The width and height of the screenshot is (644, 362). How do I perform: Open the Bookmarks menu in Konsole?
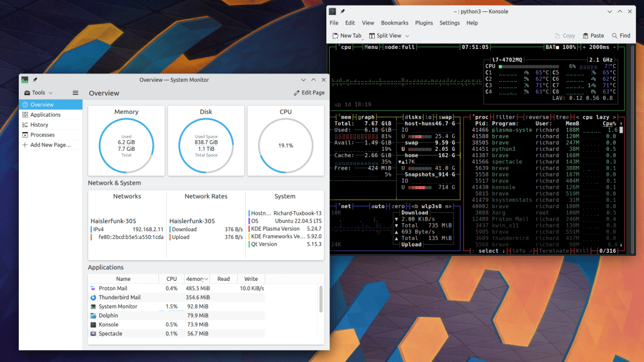pos(394,23)
